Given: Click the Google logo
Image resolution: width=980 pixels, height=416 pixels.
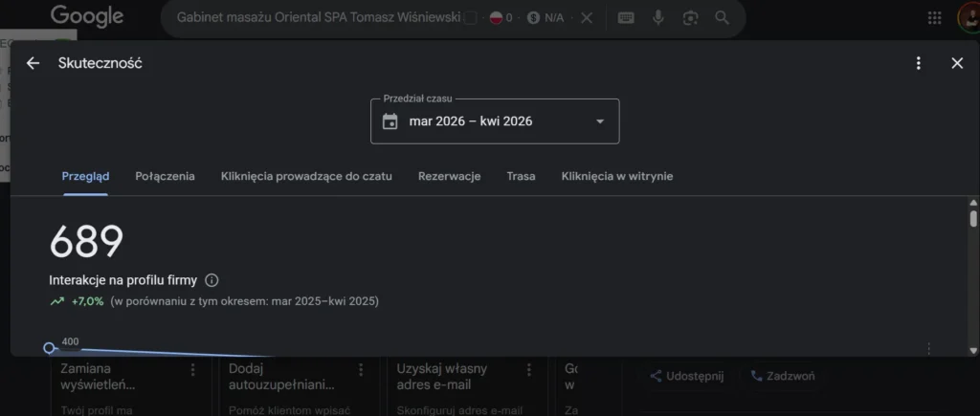Looking at the screenshot, I should (87, 17).
